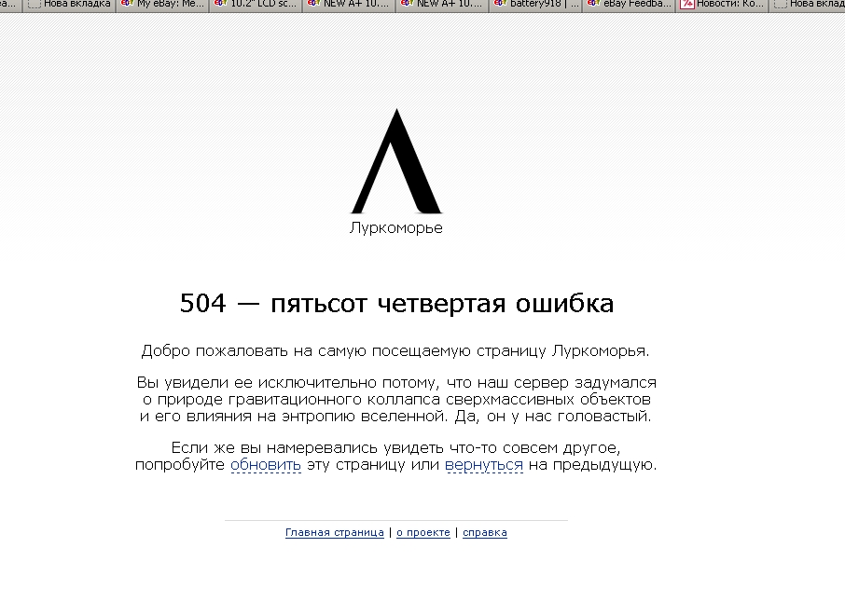Viewport: 845px width, 616px height.
Task: Click the eBay favicon on the battery918 tab
Action: pyautogui.click(x=500, y=4)
